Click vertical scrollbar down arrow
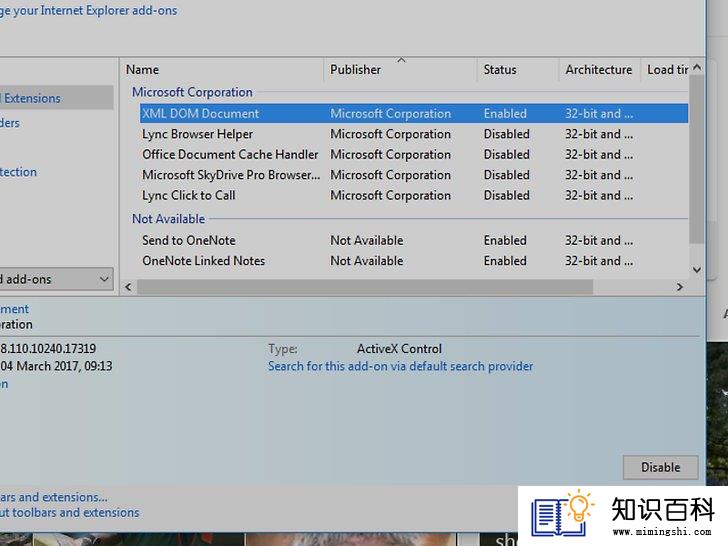This screenshot has width=728, height=546. [x=696, y=270]
